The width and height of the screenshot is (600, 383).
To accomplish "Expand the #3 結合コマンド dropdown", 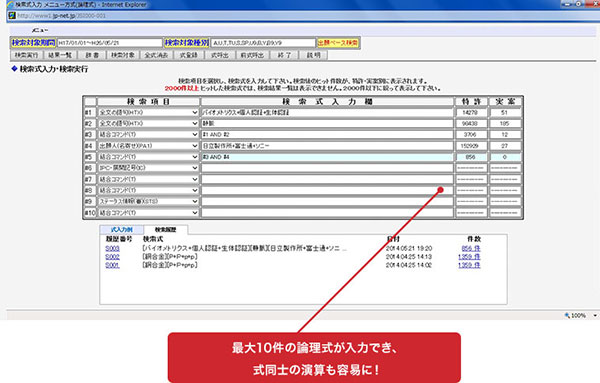I will click(x=194, y=135).
